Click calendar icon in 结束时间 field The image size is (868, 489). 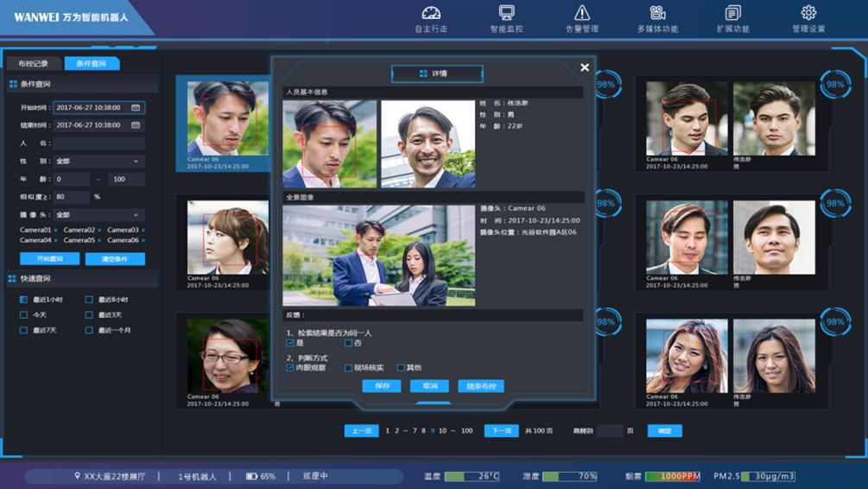(136, 125)
